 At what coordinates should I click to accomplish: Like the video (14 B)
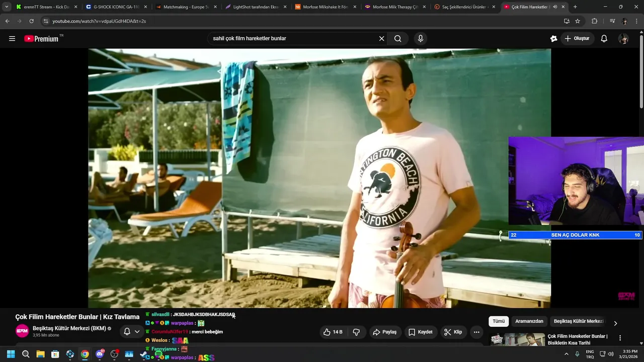point(333,332)
